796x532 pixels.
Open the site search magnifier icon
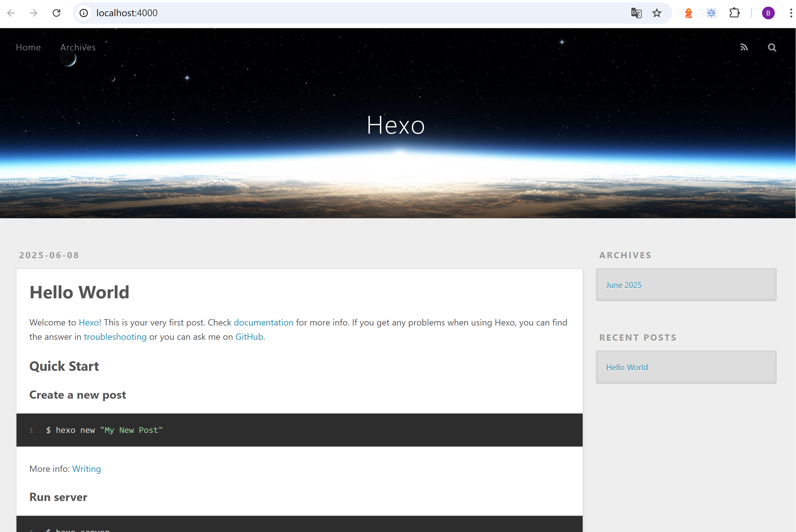click(x=772, y=47)
